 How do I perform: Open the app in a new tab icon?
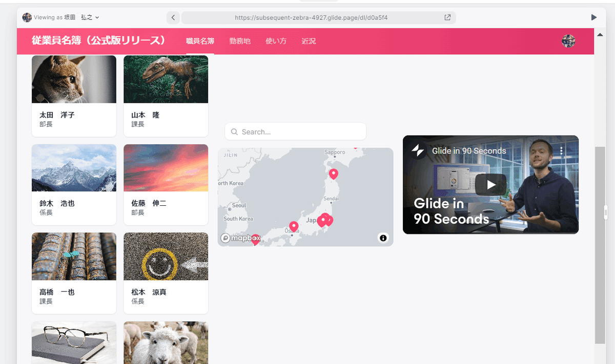tap(447, 17)
